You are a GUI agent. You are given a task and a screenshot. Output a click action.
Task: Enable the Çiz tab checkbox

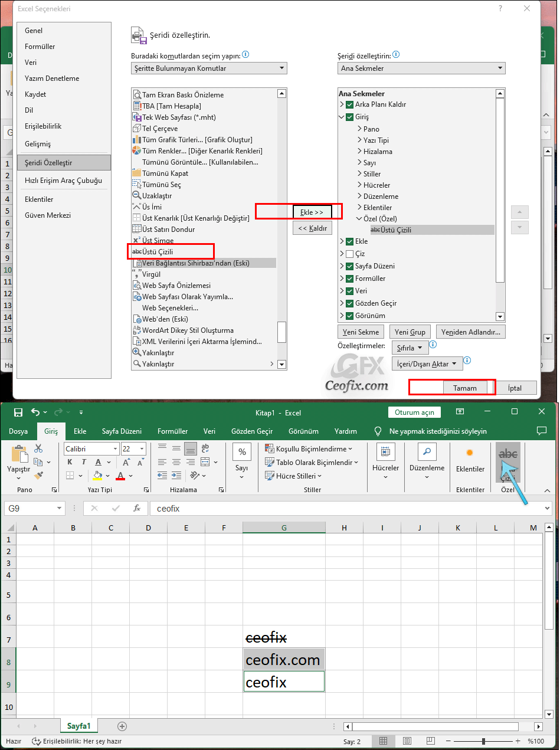pos(350,254)
